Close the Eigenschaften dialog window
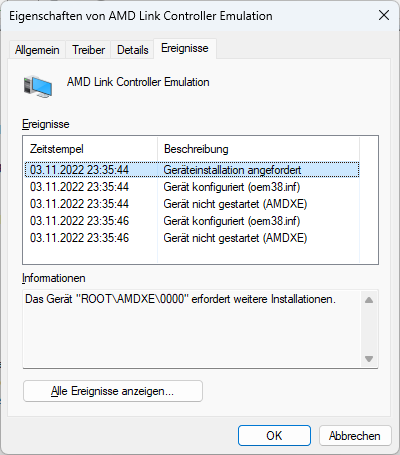This screenshot has width=400, height=455. [384, 15]
